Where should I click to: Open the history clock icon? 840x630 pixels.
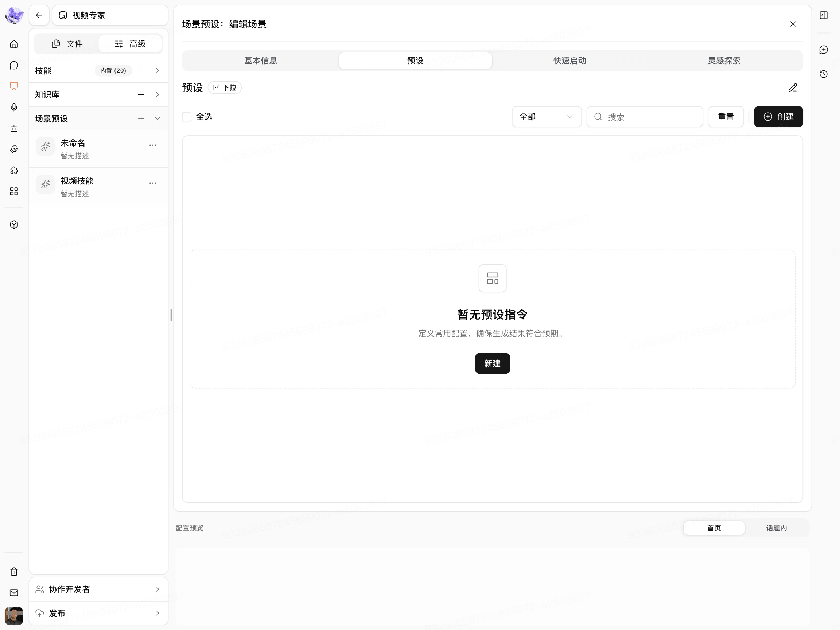(824, 74)
